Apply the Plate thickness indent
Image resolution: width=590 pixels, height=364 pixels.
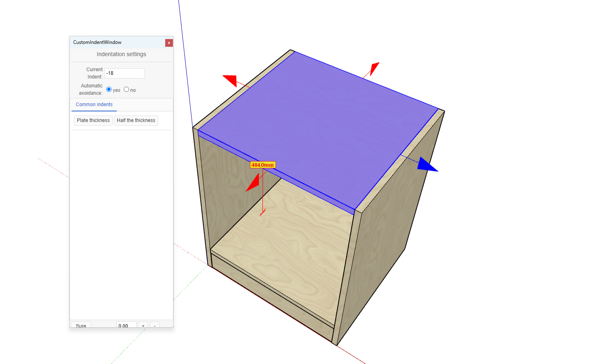click(x=93, y=120)
